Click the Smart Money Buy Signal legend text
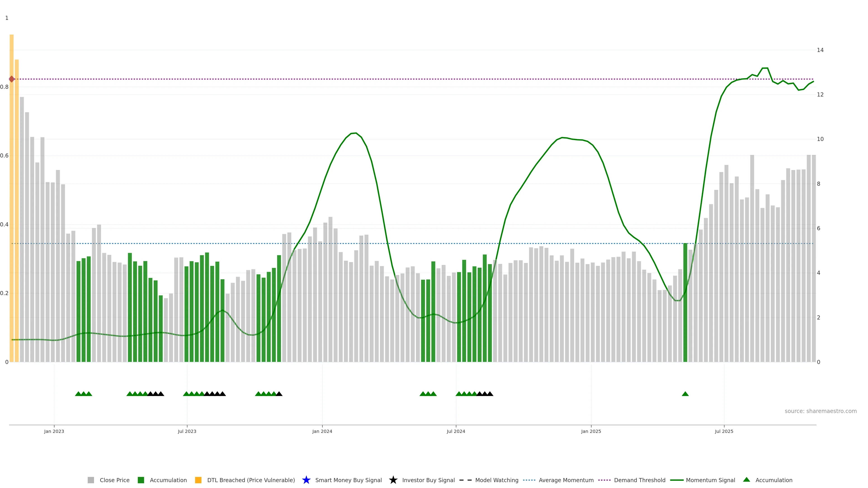868x488 pixels. [348, 480]
